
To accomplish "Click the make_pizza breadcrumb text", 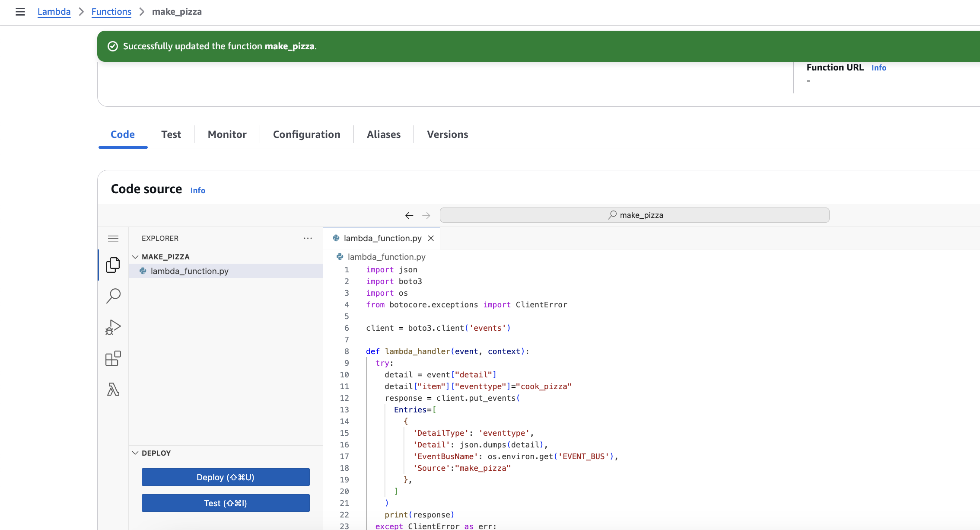I will [x=177, y=12].
